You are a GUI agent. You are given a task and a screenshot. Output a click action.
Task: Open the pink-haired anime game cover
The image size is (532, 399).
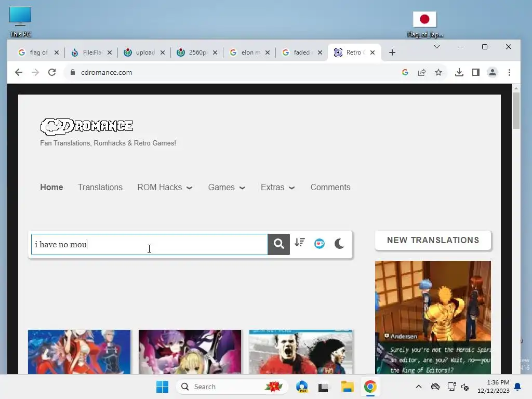pyautogui.click(x=190, y=352)
